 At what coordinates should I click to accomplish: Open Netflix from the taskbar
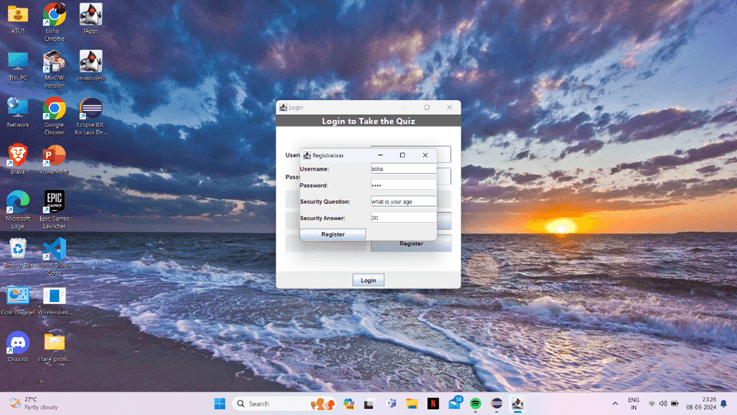(433, 404)
